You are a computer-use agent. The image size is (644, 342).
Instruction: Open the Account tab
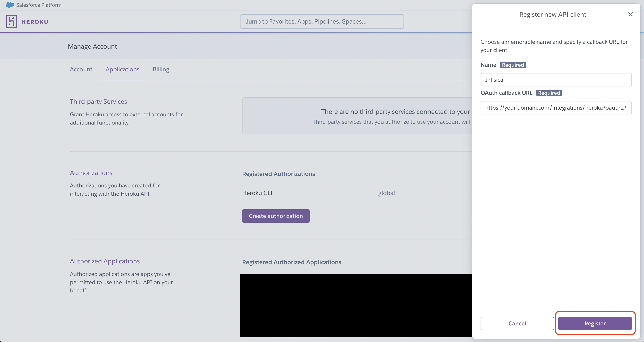point(81,69)
